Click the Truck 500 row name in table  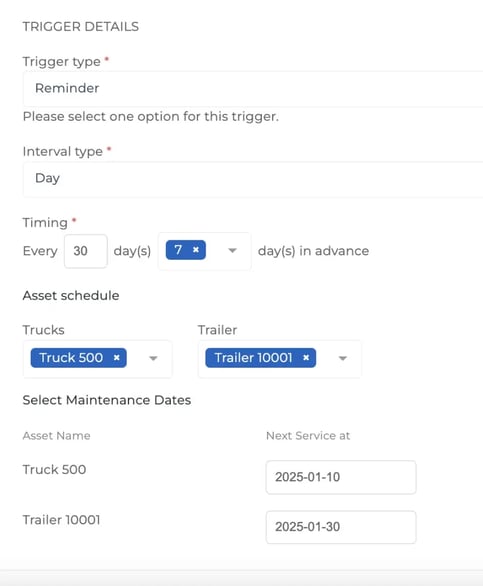tap(54, 469)
